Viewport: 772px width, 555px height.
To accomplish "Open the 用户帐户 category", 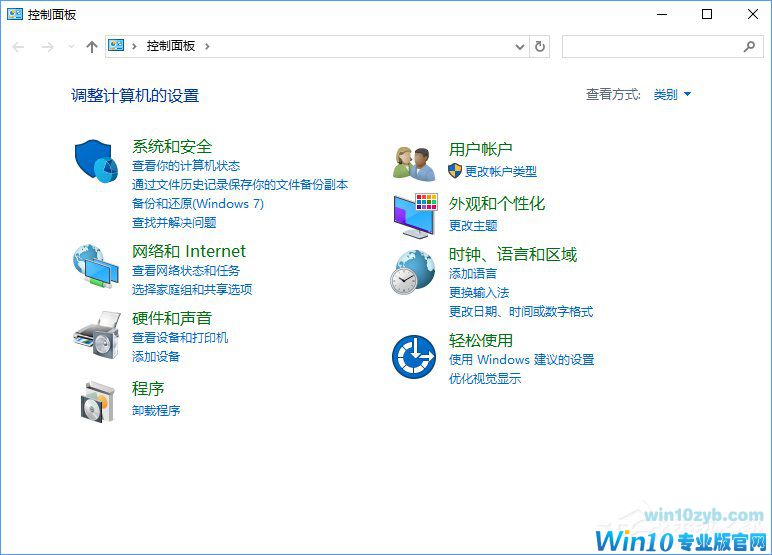I will pos(481,149).
